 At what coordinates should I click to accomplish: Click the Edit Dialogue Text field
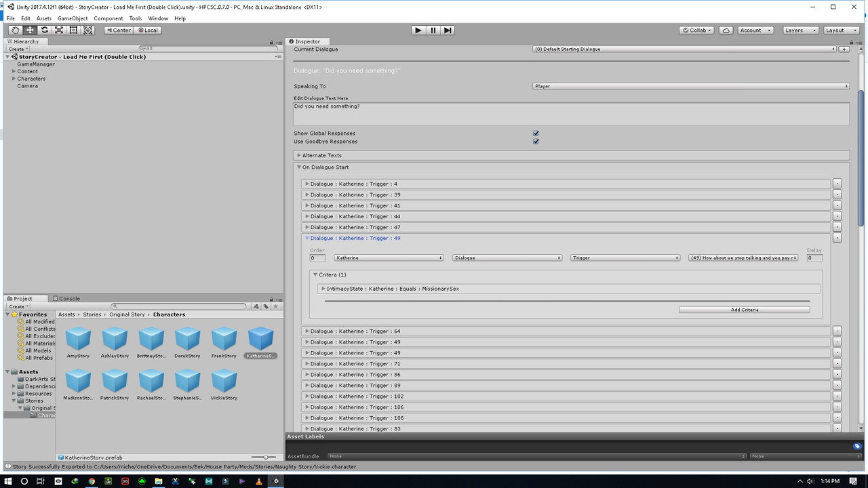click(571, 113)
